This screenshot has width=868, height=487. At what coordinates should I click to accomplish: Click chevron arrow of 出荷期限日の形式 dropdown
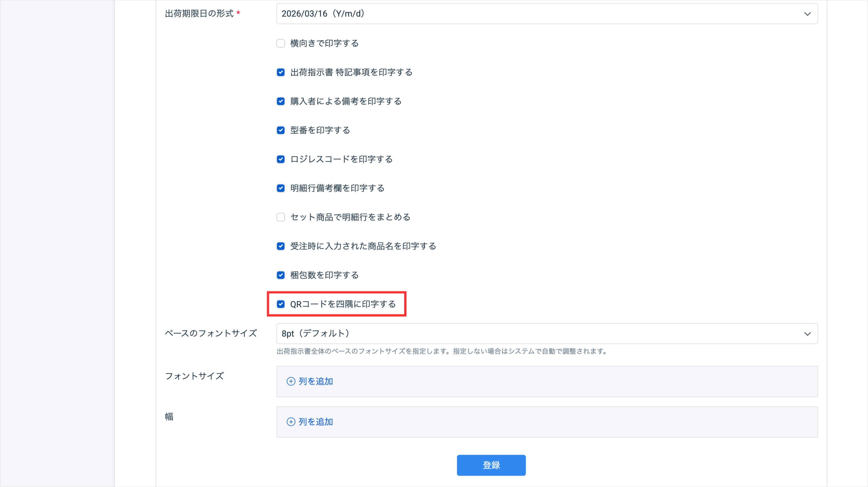pos(807,14)
